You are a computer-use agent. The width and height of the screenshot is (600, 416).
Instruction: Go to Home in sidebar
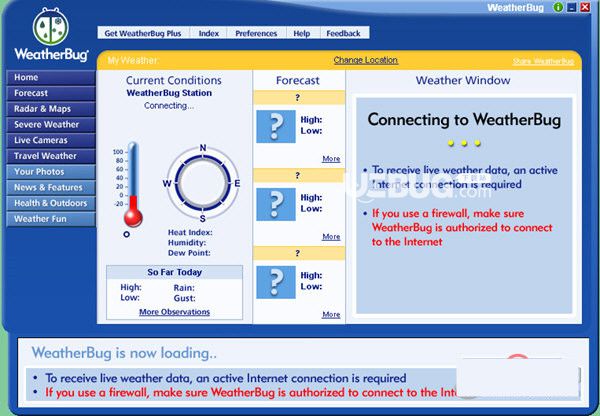tap(51, 77)
